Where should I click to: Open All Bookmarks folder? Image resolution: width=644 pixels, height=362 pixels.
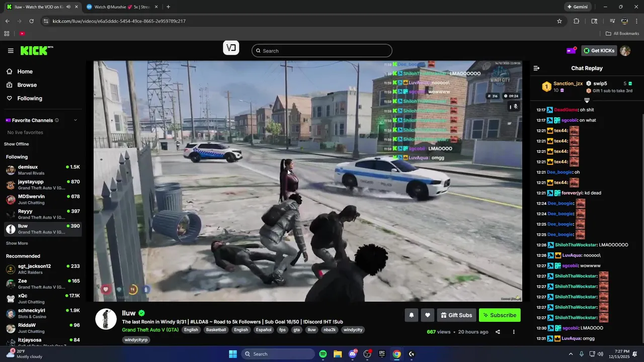pos(622,34)
